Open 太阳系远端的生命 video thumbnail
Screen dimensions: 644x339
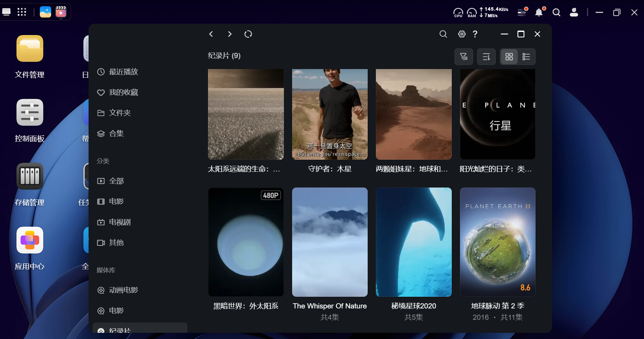click(246, 114)
